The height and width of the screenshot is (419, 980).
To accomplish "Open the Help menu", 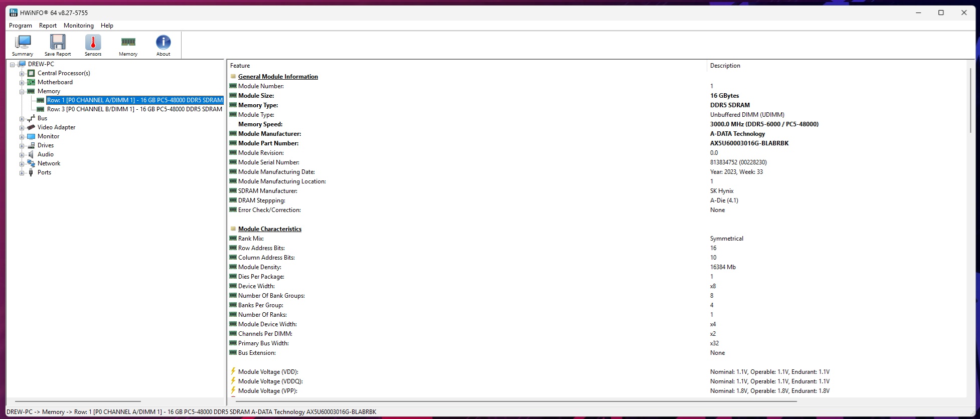I will pyautogui.click(x=107, y=26).
